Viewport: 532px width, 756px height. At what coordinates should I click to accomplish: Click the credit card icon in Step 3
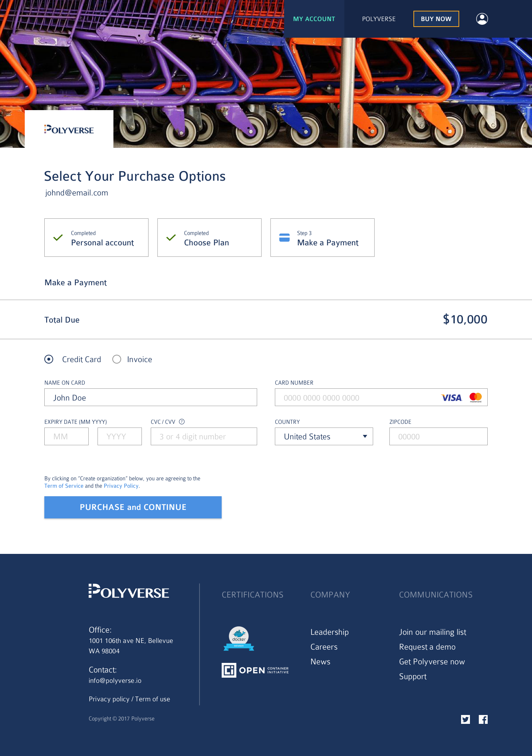coord(284,238)
